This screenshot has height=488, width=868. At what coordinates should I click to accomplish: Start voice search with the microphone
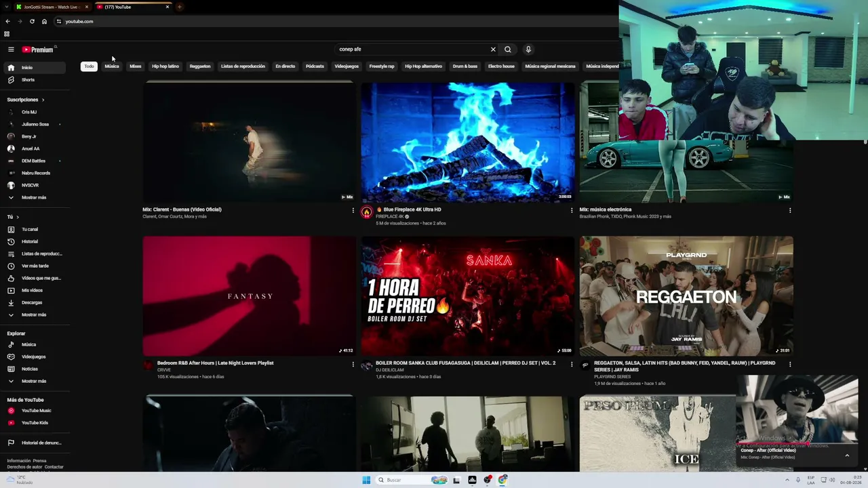click(x=528, y=49)
